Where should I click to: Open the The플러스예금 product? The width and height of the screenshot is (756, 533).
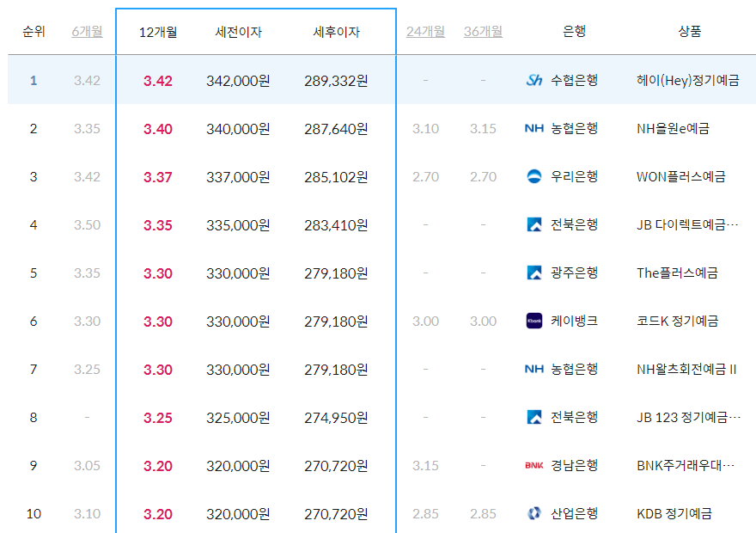(x=678, y=273)
